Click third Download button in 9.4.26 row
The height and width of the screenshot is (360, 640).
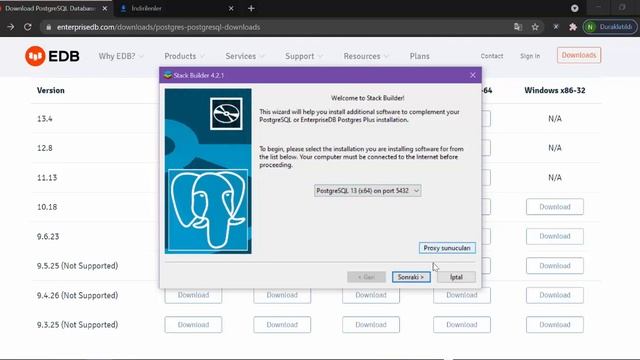(371, 295)
